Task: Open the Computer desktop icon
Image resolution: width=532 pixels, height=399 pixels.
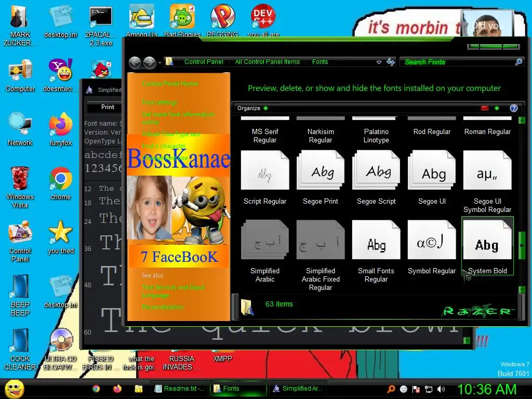Action: click(20, 76)
